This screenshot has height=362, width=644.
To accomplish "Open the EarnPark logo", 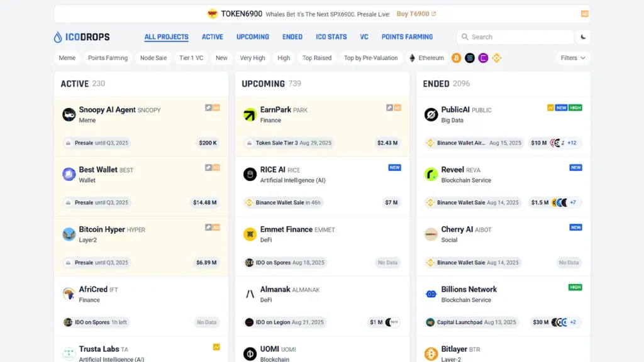I will point(250,114).
